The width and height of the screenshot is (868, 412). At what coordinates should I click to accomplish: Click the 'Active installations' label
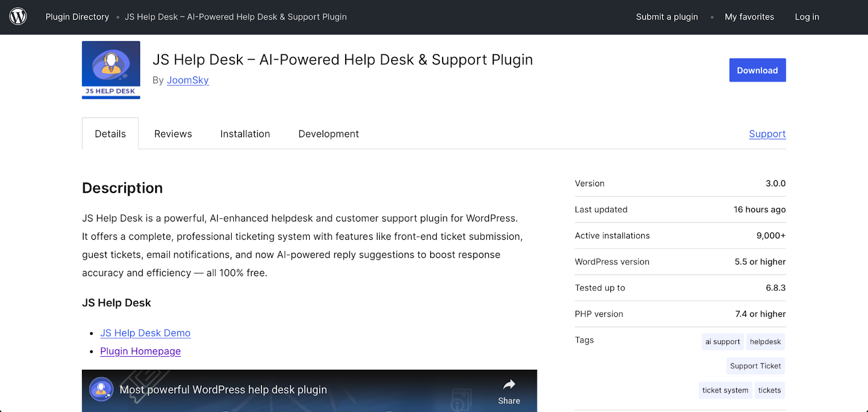coord(612,236)
